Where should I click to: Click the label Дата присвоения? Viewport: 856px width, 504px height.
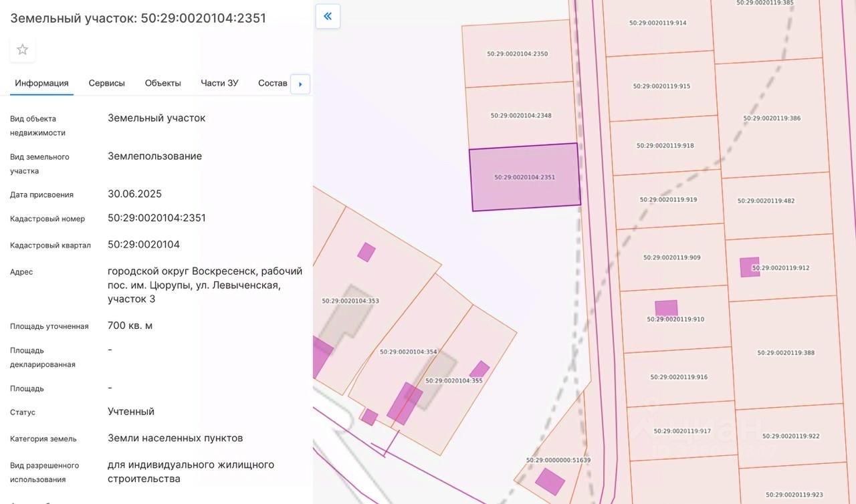41,195
